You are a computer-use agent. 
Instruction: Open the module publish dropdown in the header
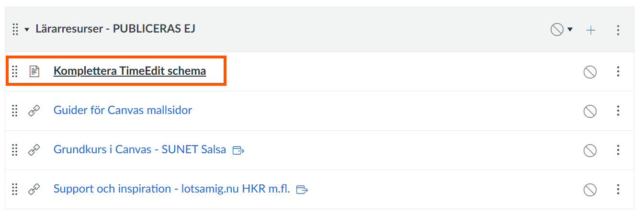pos(562,30)
